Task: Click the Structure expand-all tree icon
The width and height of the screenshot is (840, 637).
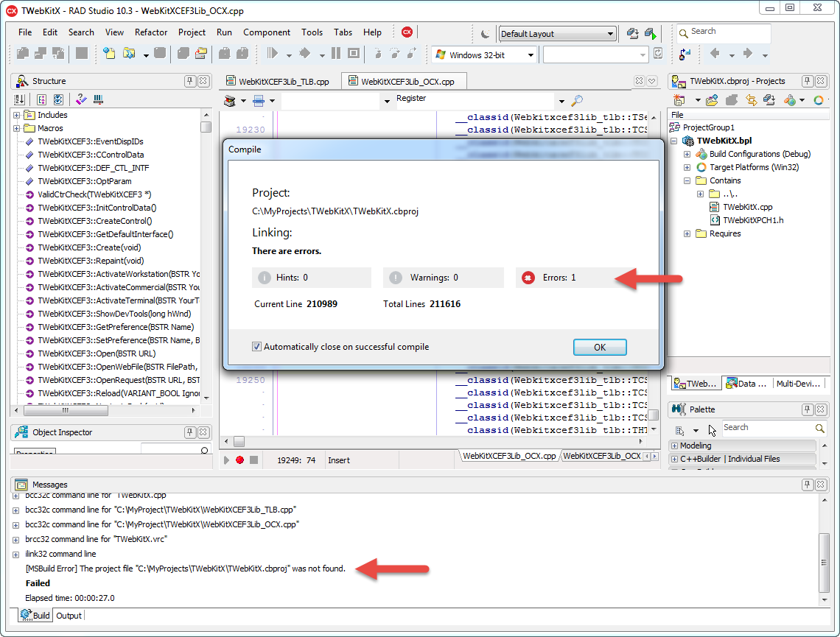Action: [41, 99]
